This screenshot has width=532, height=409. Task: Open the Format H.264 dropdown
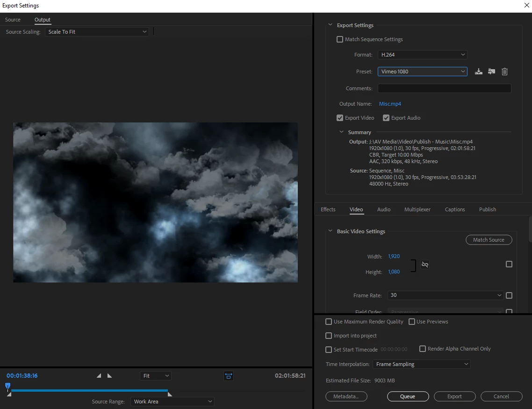423,55
